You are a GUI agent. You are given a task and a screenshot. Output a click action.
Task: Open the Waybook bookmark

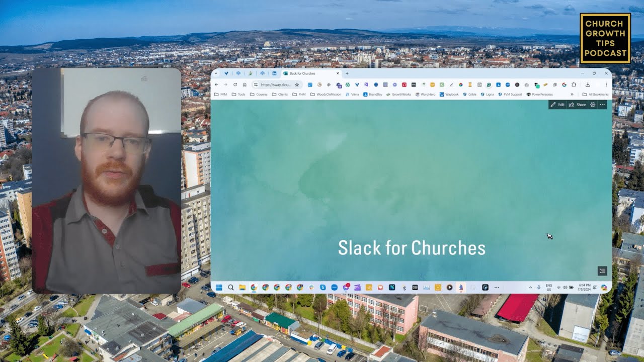449,94
